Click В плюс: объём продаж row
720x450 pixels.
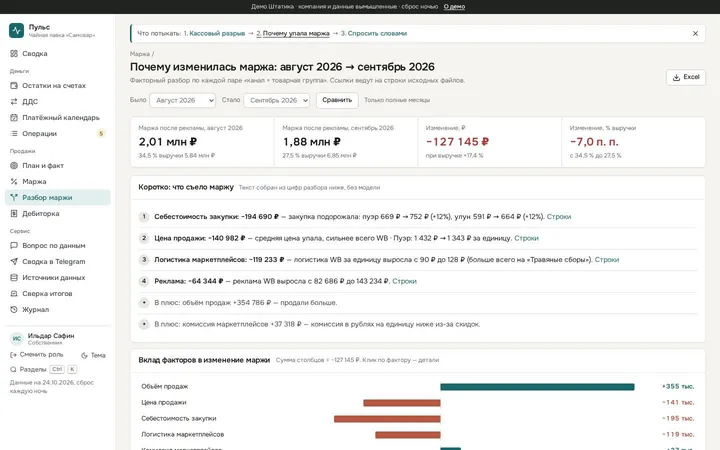coord(417,303)
